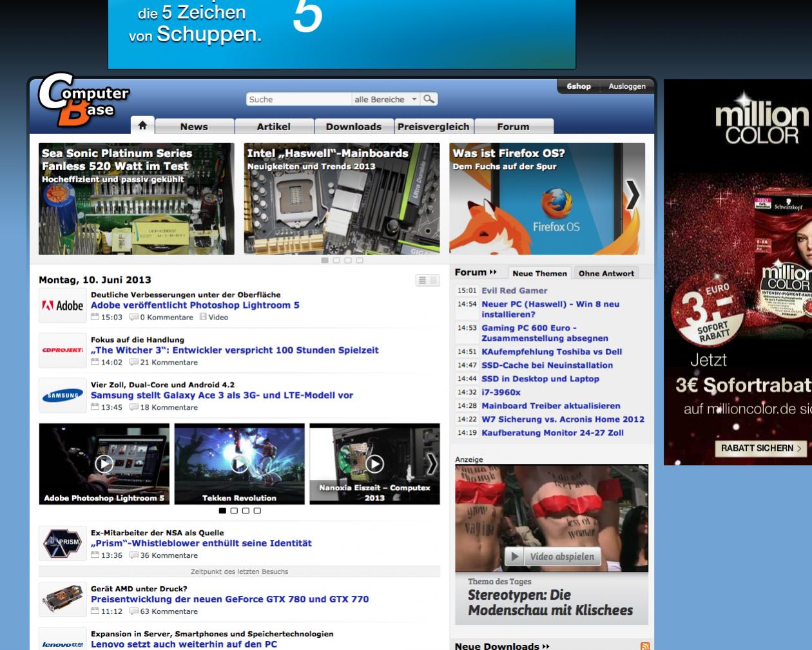Open the Forum sidebar heading link
Viewport: 812px width, 650px height.
click(476, 272)
